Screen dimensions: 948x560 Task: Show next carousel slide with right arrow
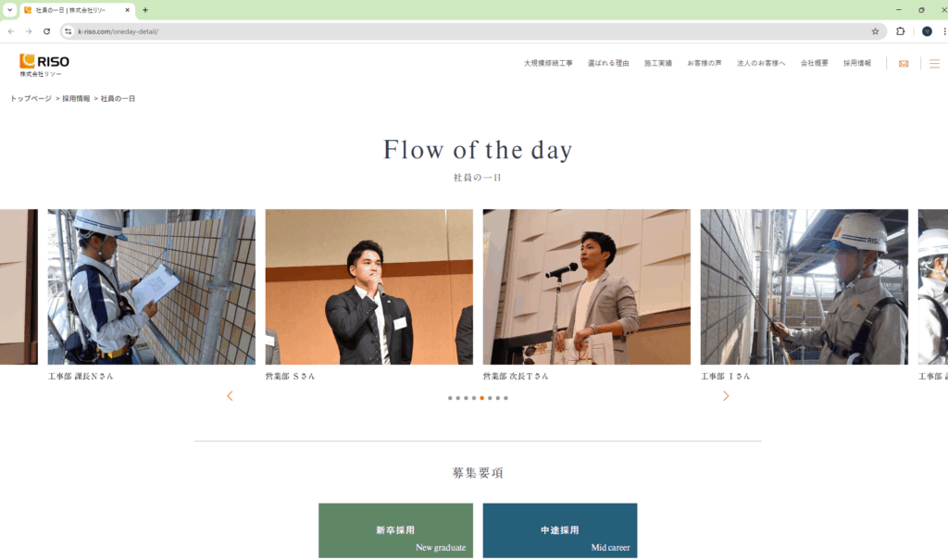click(726, 395)
